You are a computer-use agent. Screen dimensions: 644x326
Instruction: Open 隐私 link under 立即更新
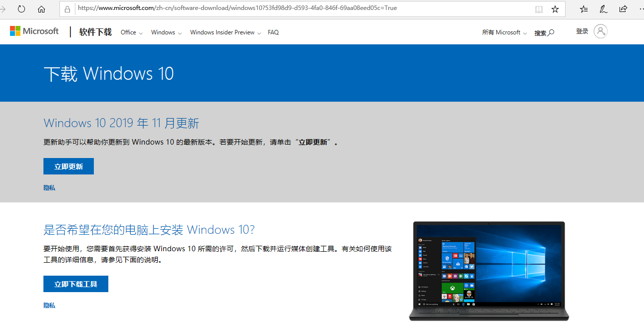pyautogui.click(x=49, y=188)
